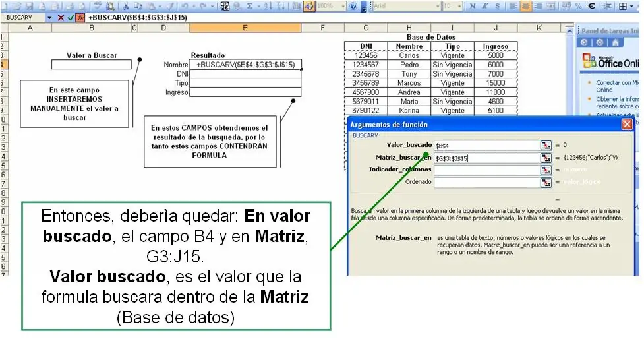
Task: Click the Redo arrow icon
Action: [203, 6]
